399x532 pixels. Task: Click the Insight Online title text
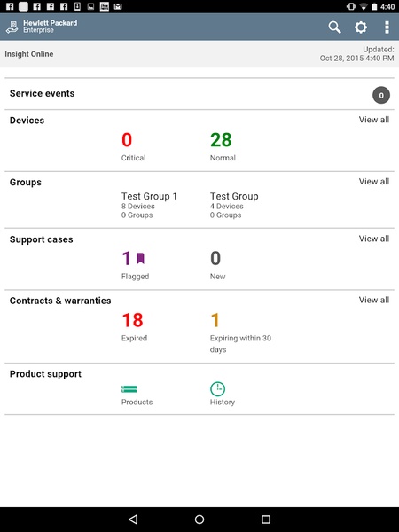click(x=29, y=54)
